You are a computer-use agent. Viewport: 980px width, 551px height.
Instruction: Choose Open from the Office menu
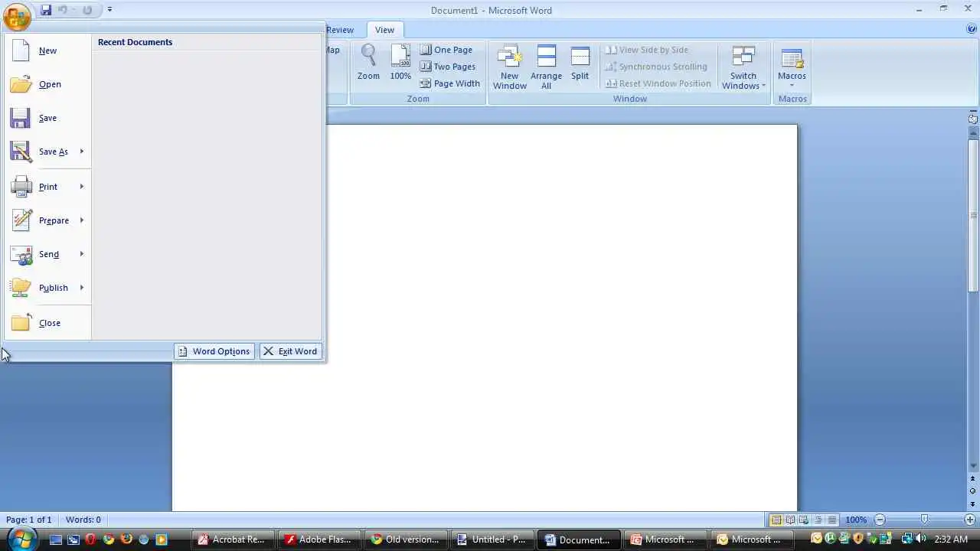(x=48, y=84)
